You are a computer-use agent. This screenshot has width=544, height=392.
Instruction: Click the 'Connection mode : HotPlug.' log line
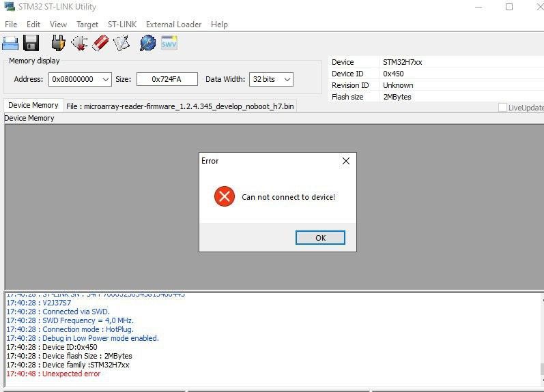pos(70,329)
